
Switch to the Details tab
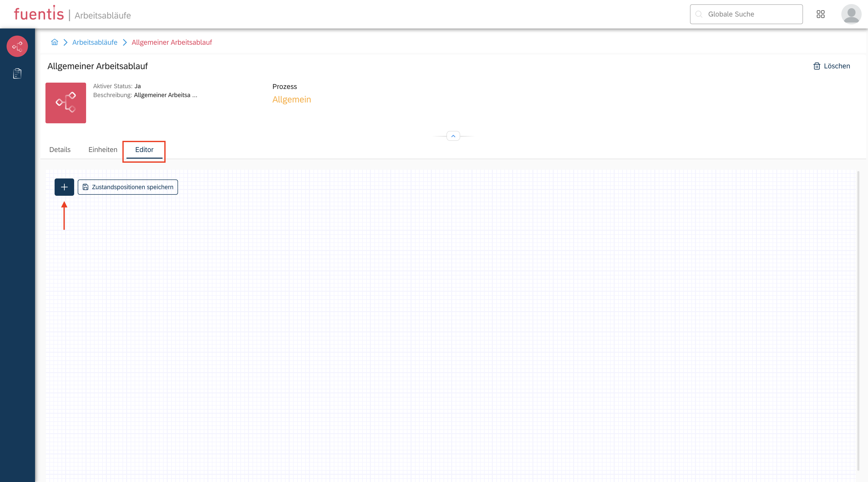pos(60,149)
